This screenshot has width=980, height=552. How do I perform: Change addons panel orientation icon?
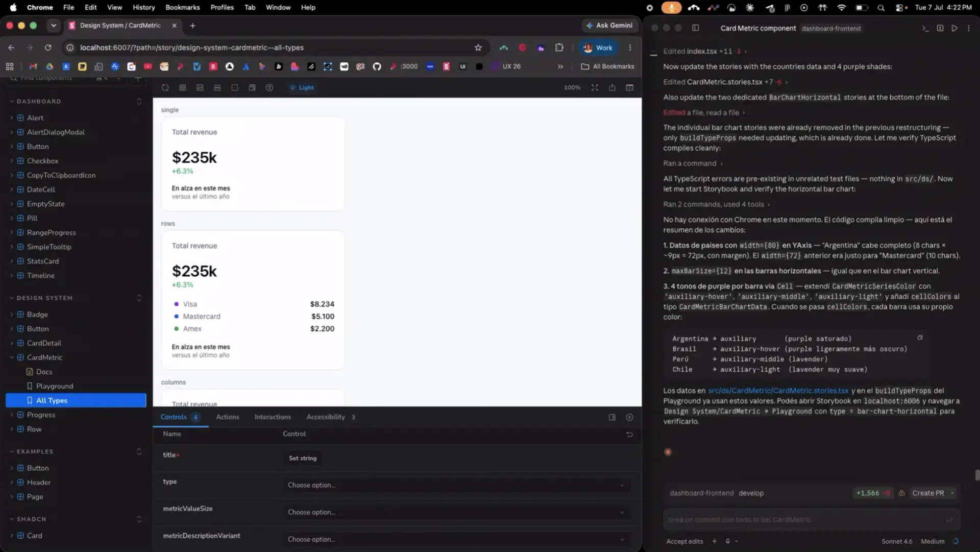coord(612,417)
